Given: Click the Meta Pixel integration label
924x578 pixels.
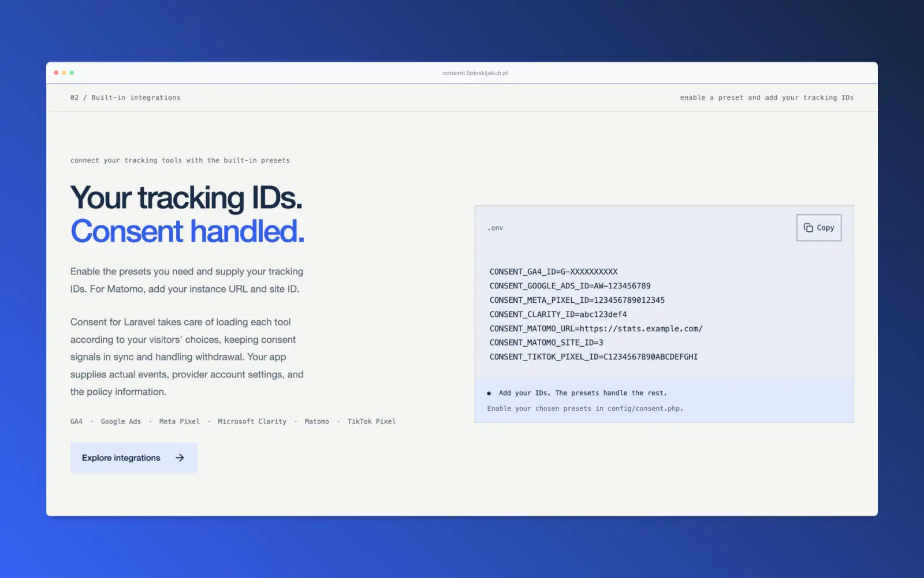Looking at the screenshot, I should 180,421.
